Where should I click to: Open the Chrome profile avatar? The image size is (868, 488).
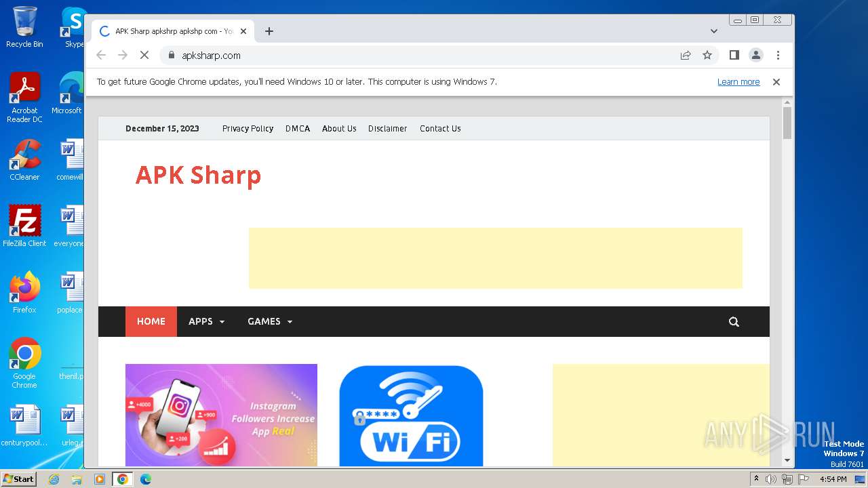pos(756,56)
